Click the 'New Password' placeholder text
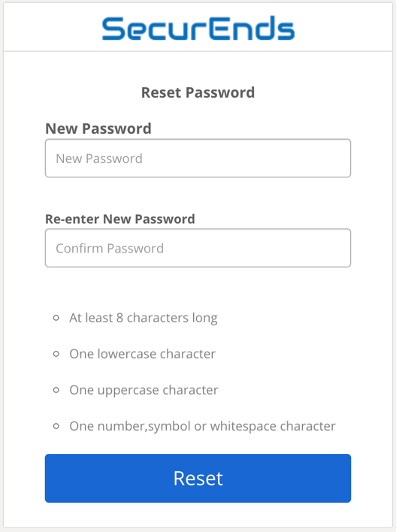 99,159
